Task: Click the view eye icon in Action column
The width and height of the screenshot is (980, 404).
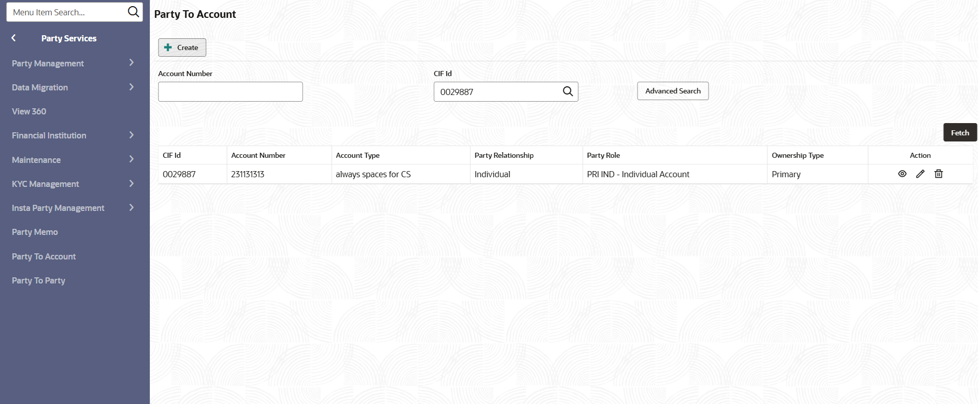Action: [x=902, y=174]
